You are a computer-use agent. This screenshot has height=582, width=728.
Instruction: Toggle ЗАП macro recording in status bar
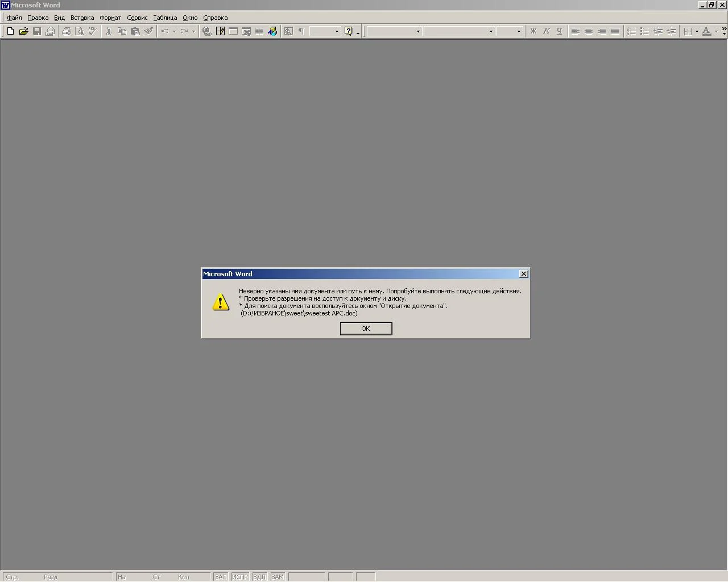(221, 577)
